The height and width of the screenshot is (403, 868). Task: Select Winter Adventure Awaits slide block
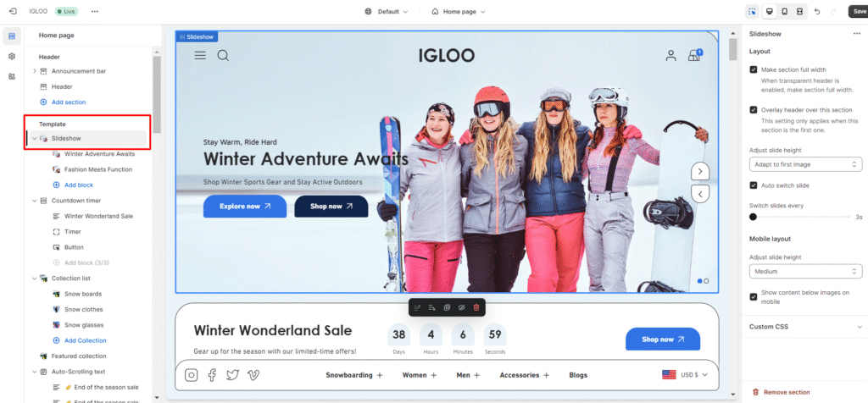point(99,154)
